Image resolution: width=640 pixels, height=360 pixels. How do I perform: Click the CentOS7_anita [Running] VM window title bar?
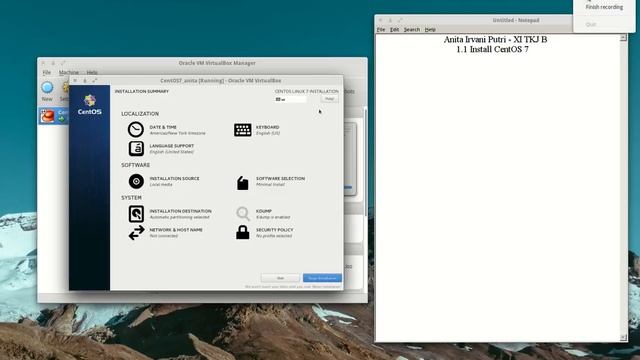click(220, 80)
